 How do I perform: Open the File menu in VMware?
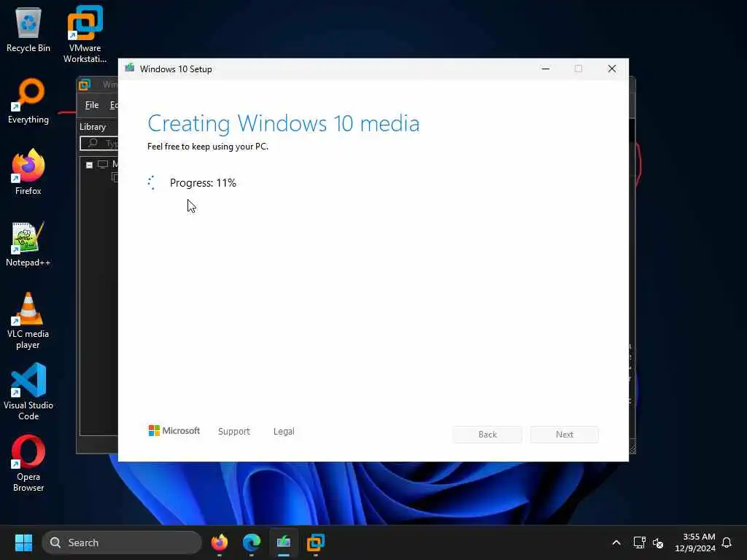pyautogui.click(x=92, y=105)
